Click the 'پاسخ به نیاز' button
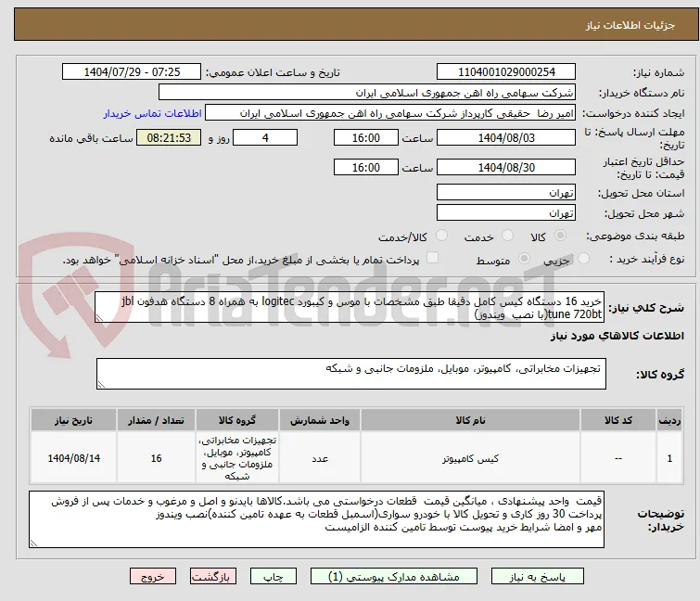700x601 pixels. click(537, 577)
